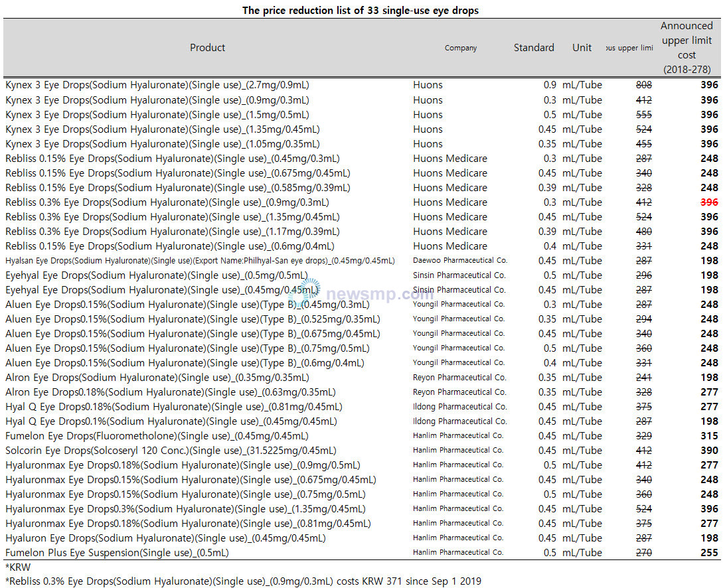Select the Solcorin Eye Drops product name
This screenshot has height=588, width=725.
click(171, 451)
